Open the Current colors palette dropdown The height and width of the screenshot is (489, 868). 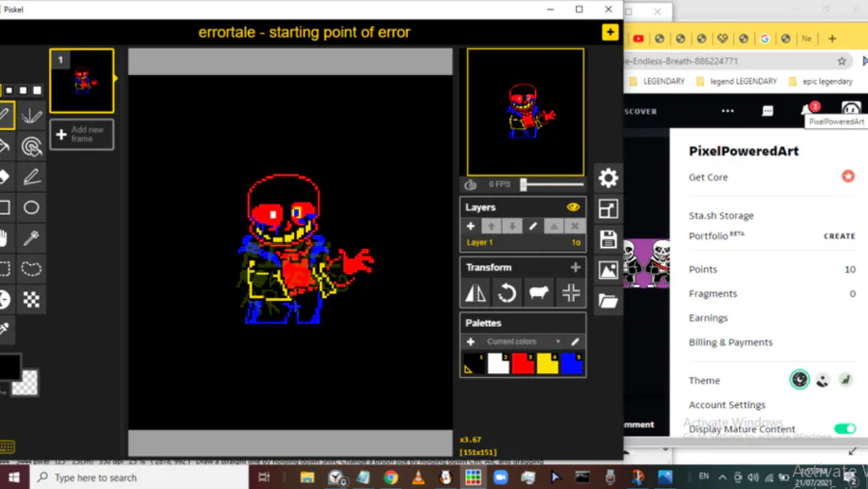pos(524,341)
